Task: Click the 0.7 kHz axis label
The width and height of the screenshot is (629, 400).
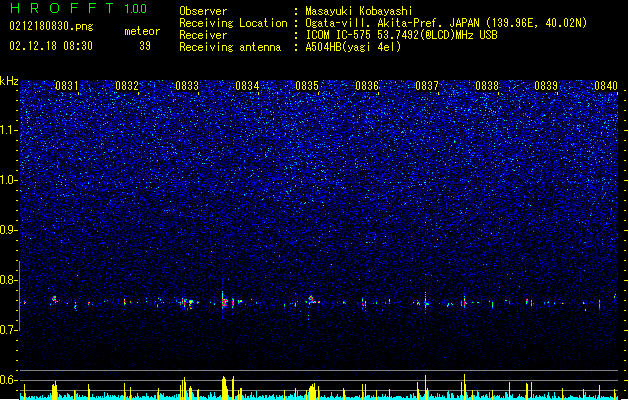Action: tap(9, 330)
